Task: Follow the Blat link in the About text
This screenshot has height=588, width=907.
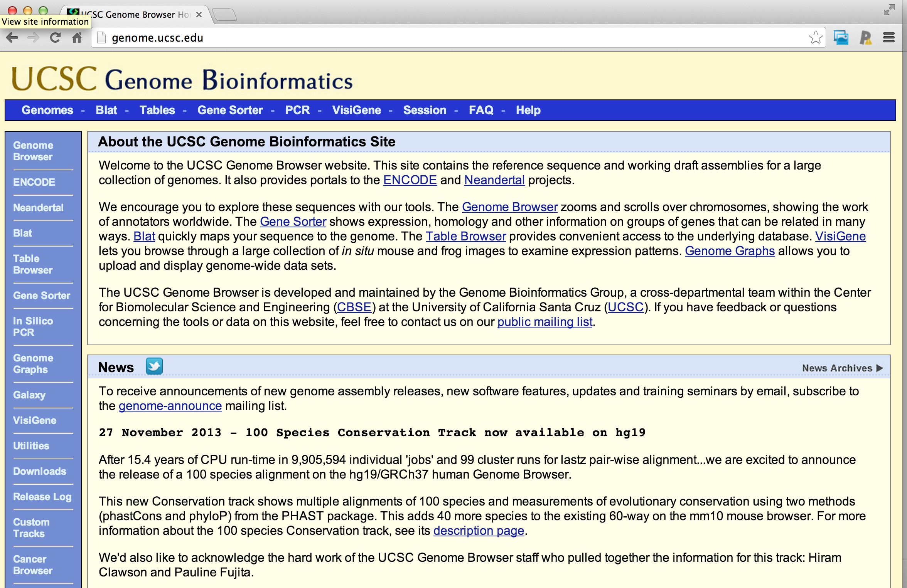Action: [144, 236]
